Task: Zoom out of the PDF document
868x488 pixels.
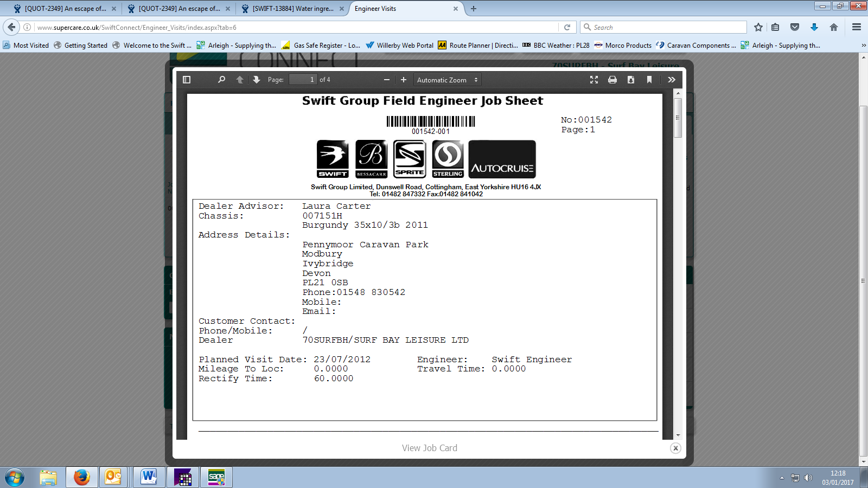Action: pyautogui.click(x=387, y=80)
